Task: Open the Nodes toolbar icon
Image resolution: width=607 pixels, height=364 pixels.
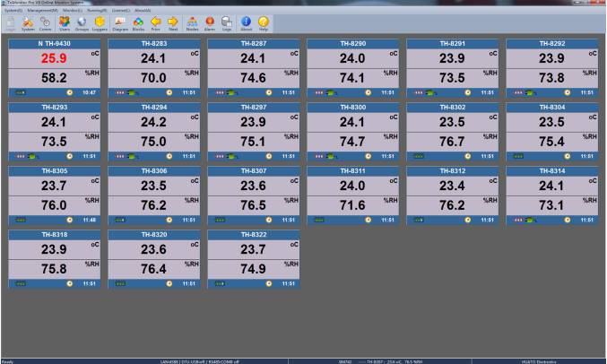Action: 192,22
